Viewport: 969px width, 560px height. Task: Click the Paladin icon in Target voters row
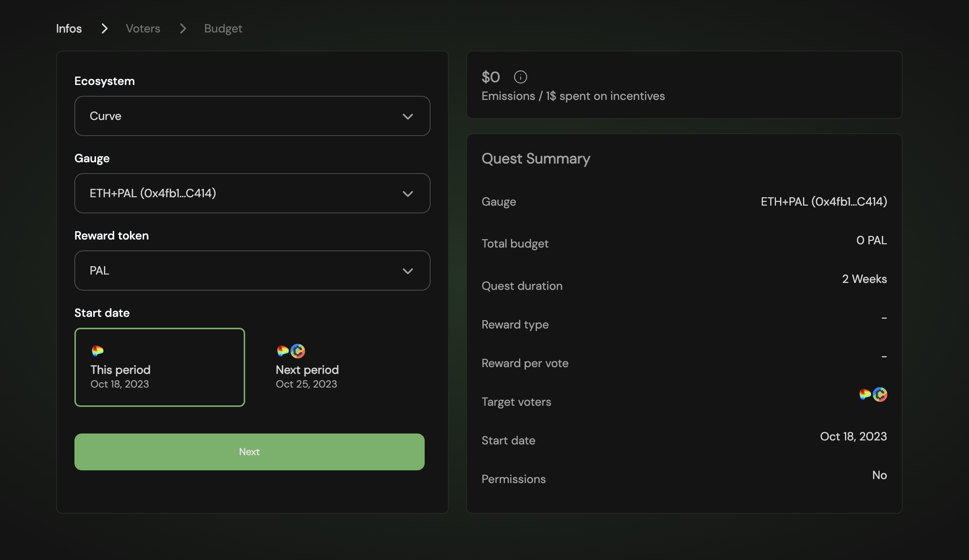pos(865,394)
